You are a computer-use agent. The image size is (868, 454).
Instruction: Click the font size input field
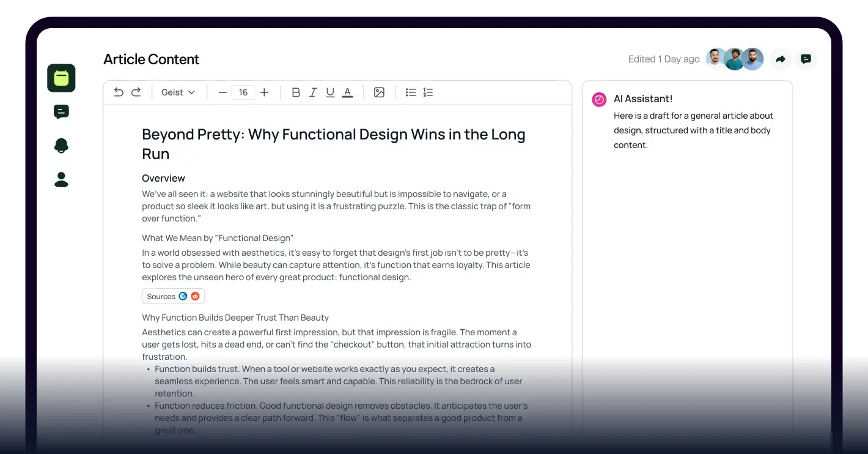click(243, 92)
